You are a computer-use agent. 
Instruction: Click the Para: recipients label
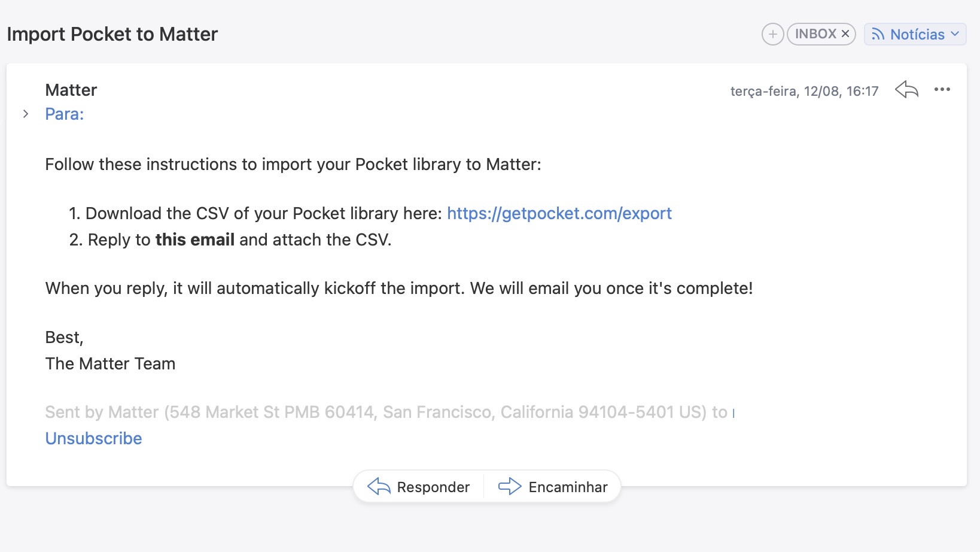coord(65,114)
